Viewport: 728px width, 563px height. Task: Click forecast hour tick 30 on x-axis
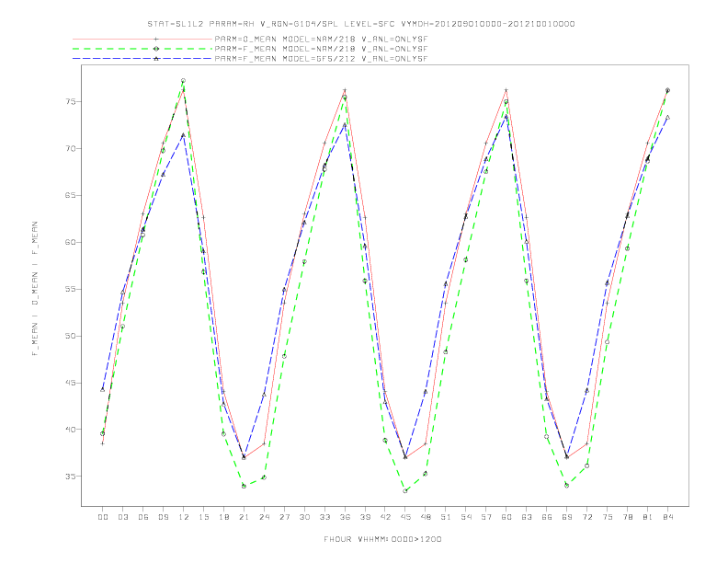tap(304, 517)
